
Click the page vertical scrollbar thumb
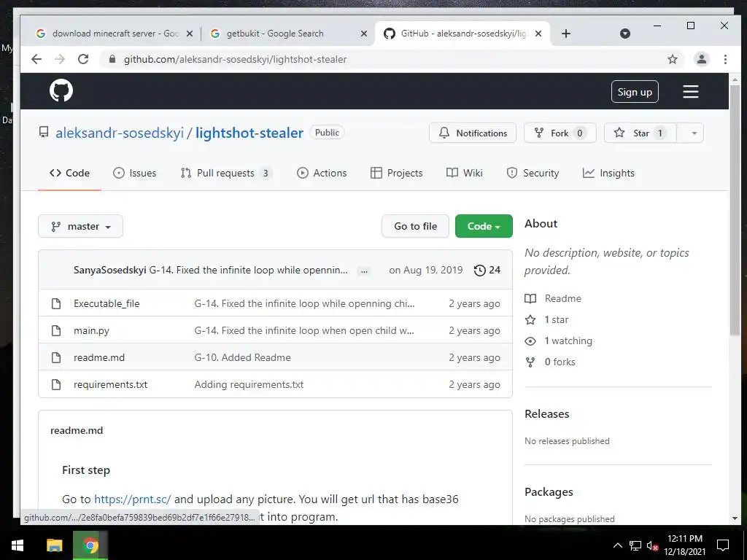click(735, 209)
